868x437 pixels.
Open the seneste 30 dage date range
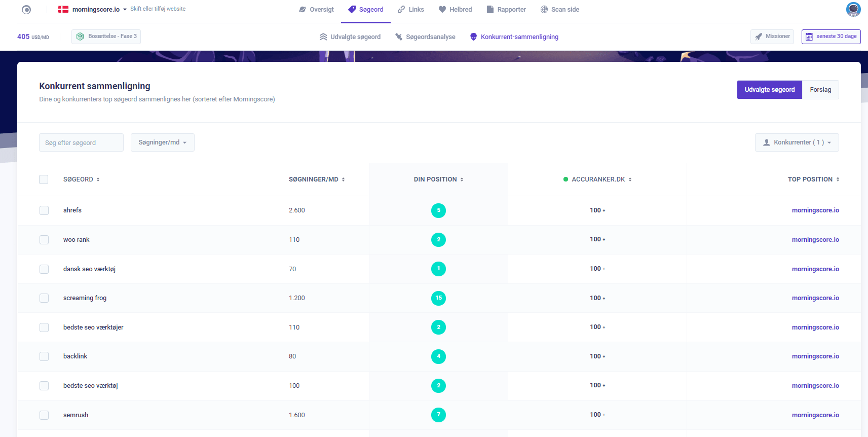point(831,37)
